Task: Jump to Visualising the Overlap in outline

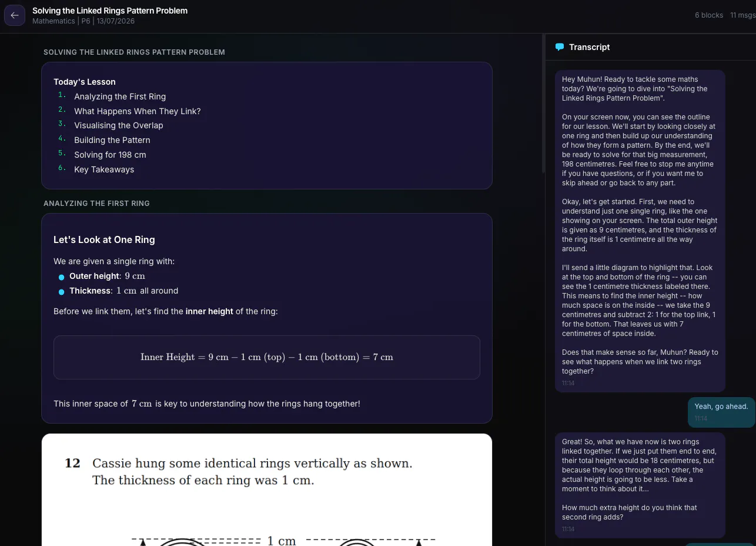Action: [119, 125]
